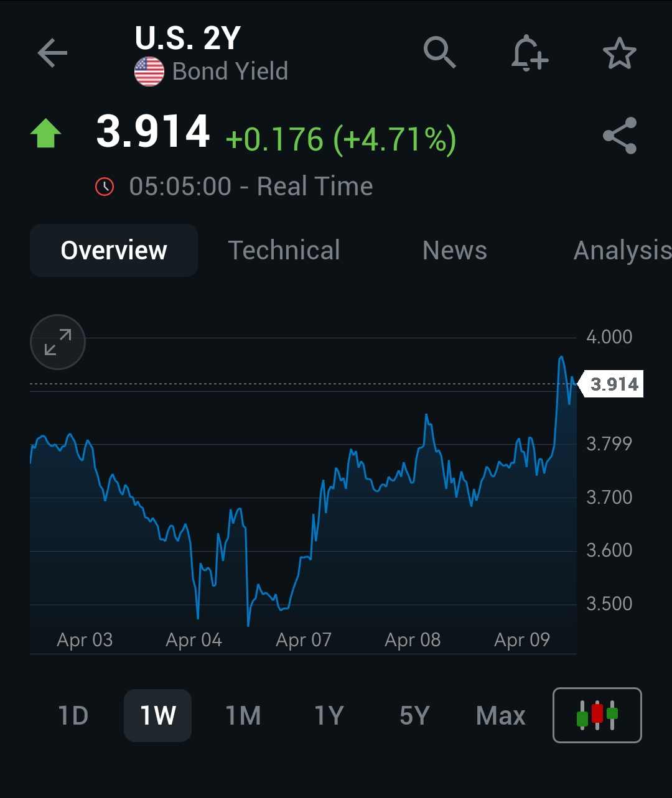Select the 1W time range

tap(158, 715)
